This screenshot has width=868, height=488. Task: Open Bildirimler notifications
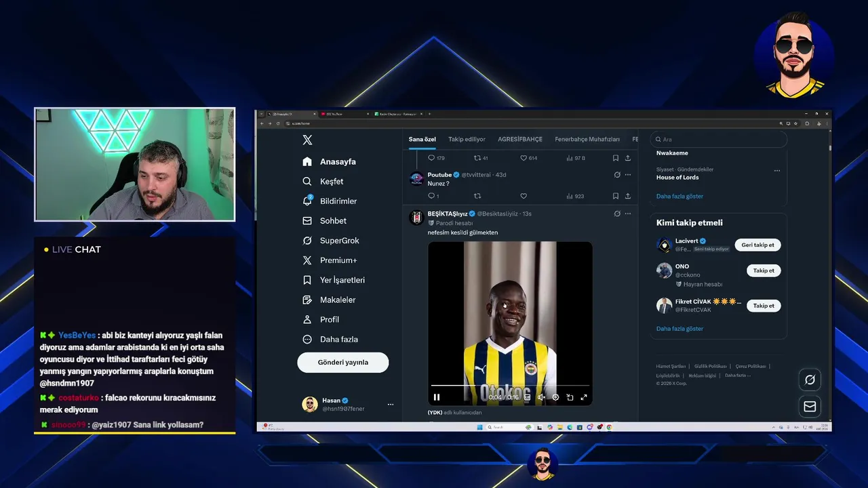click(330, 201)
